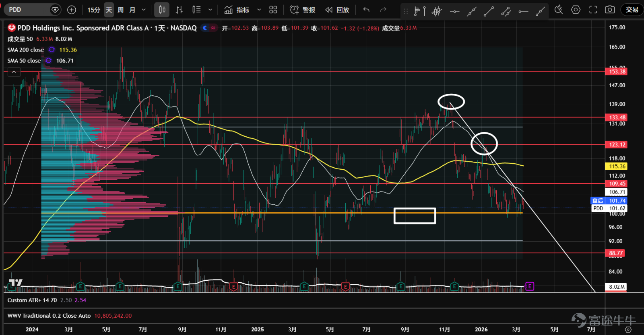Undo the last chart action
The width and height of the screenshot is (644, 335).
click(x=366, y=10)
